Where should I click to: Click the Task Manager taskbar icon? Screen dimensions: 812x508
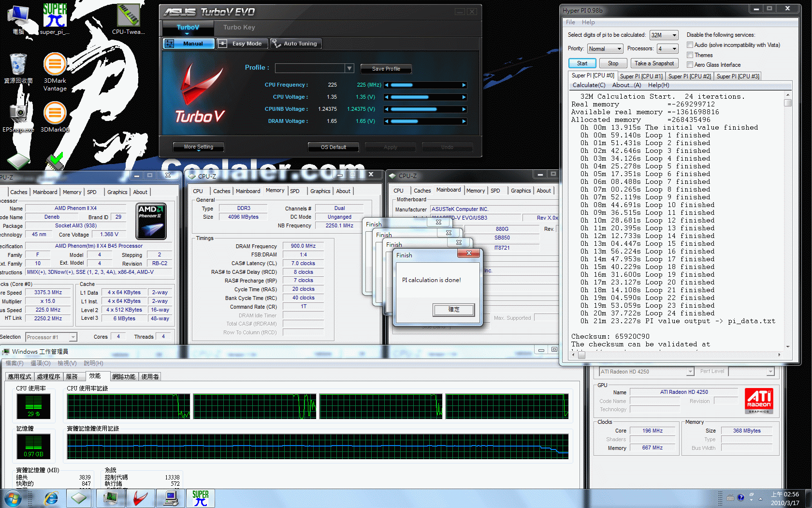click(110, 498)
